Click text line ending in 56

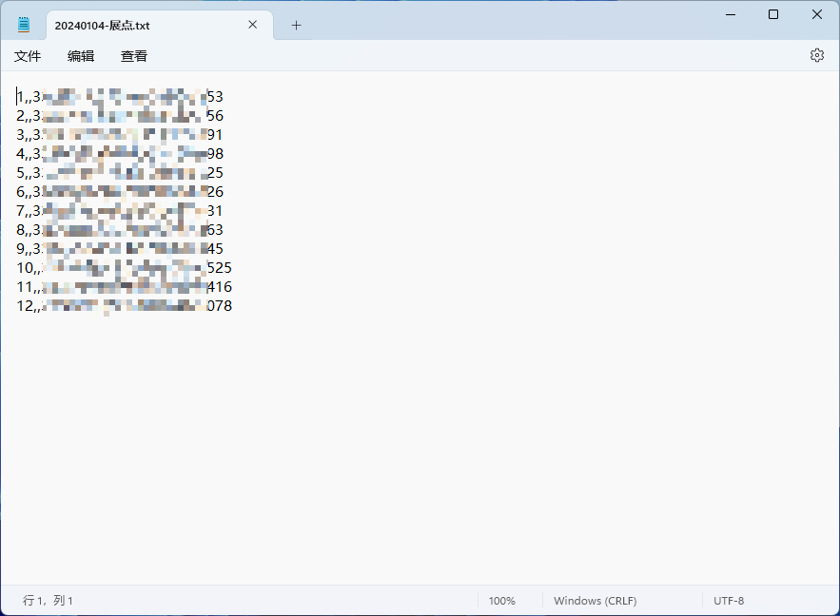pyautogui.click(x=120, y=116)
